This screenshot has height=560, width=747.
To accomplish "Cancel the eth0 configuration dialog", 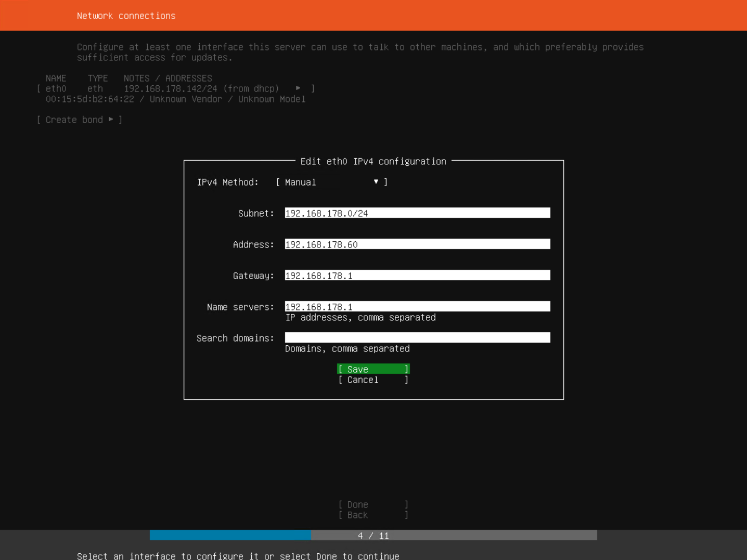I will pos(372,380).
